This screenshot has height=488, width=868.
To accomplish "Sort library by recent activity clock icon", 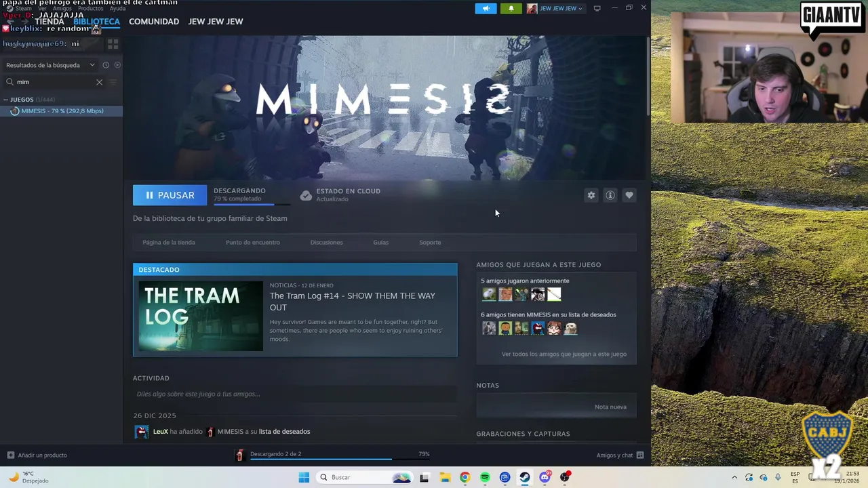I will [x=106, y=65].
